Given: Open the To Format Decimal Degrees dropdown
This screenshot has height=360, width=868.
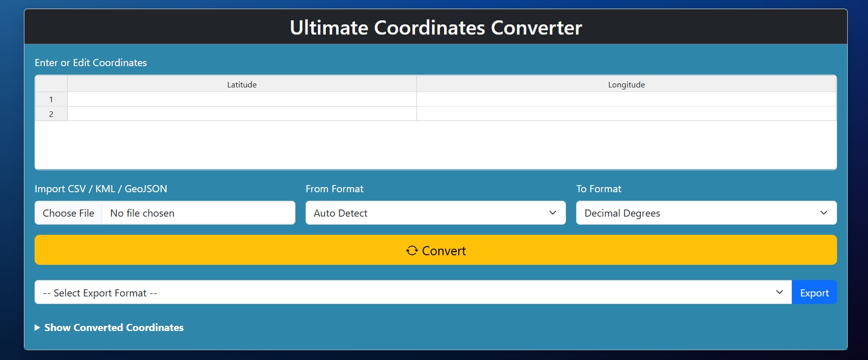Looking at the screenshot, I should 706,213.
